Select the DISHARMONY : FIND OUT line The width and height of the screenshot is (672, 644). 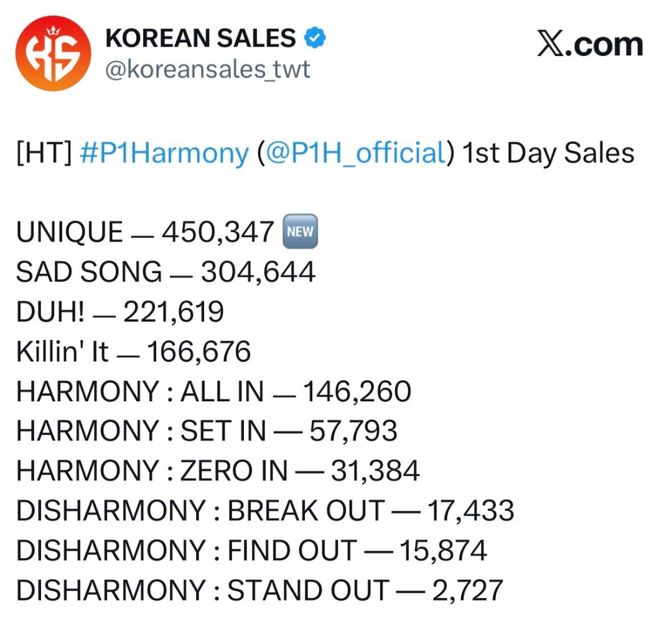click(251, 551)
